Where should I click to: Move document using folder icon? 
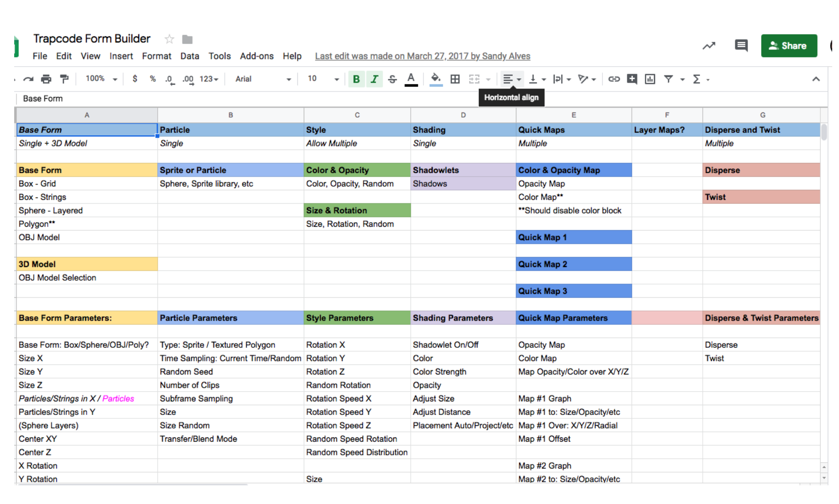pyautogui.click(x=187, y=39)
